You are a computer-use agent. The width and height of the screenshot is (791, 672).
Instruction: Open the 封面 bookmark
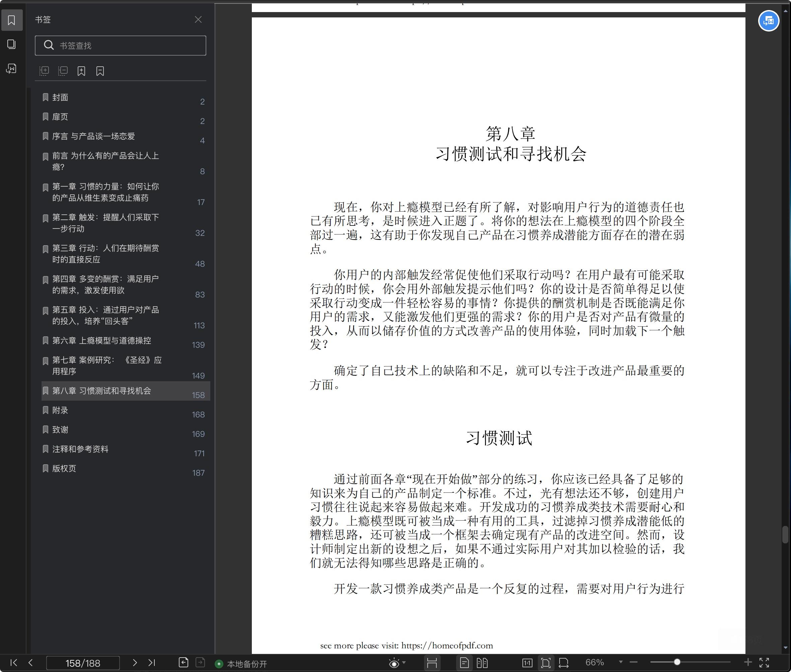[x=126, y=97]
